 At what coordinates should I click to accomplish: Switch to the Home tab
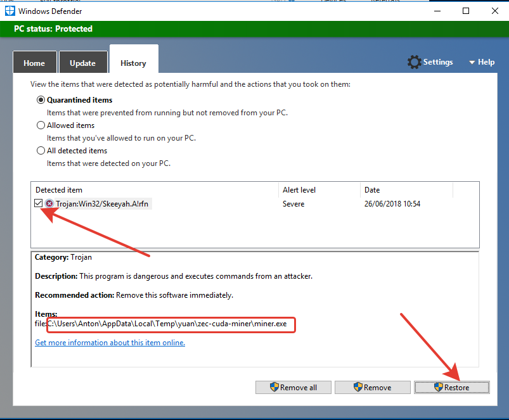click(34, 62)
